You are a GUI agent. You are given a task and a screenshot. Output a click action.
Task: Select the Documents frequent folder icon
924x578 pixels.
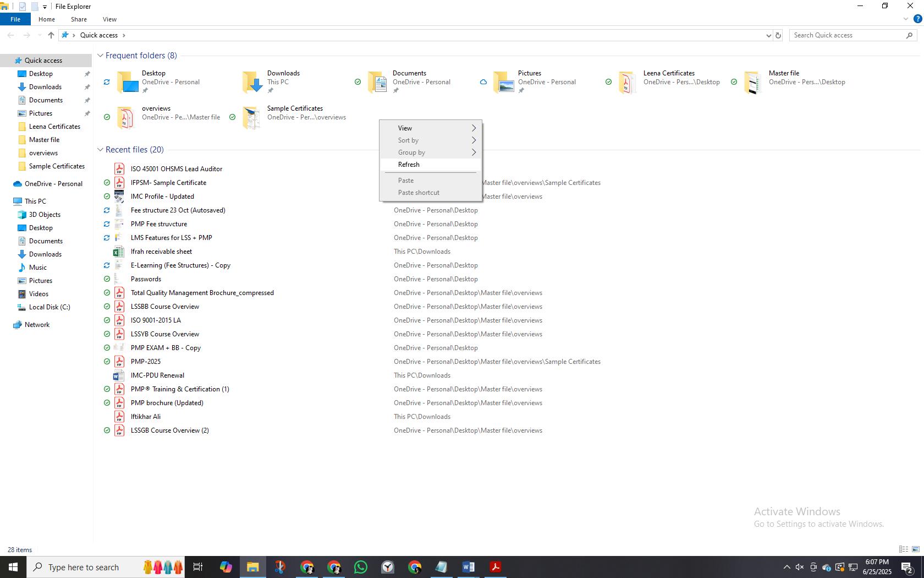(x=378, y=83)
